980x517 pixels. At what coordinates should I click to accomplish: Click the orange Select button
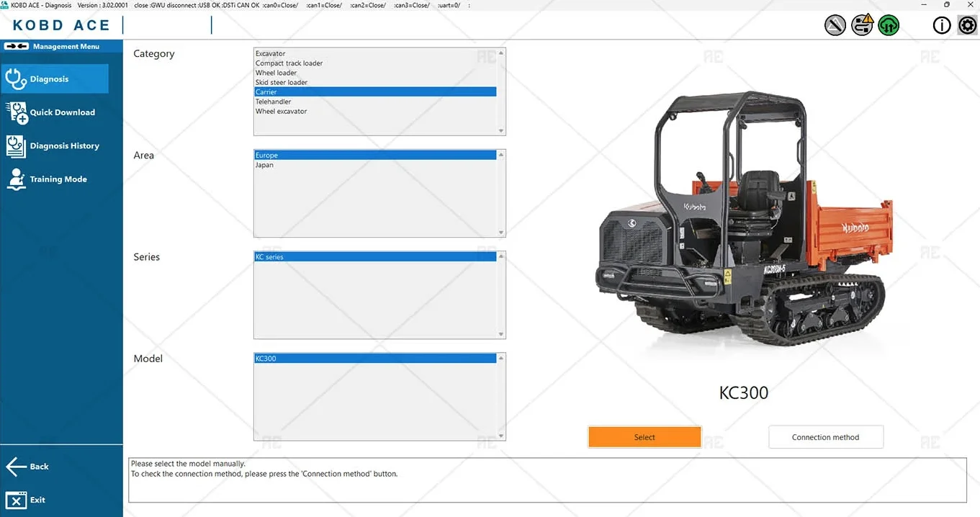pos(644,437)
